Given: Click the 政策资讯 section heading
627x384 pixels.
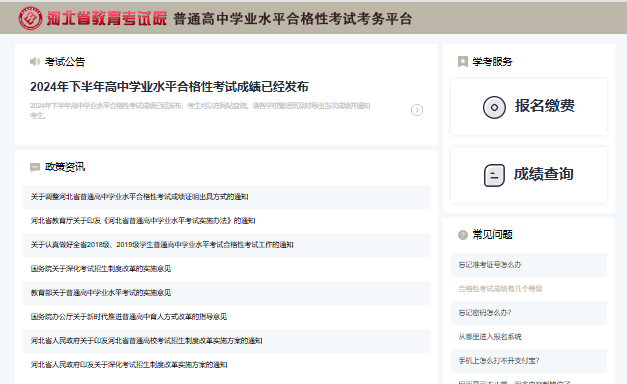Looking at the screenshot, I should pos(65,167).
